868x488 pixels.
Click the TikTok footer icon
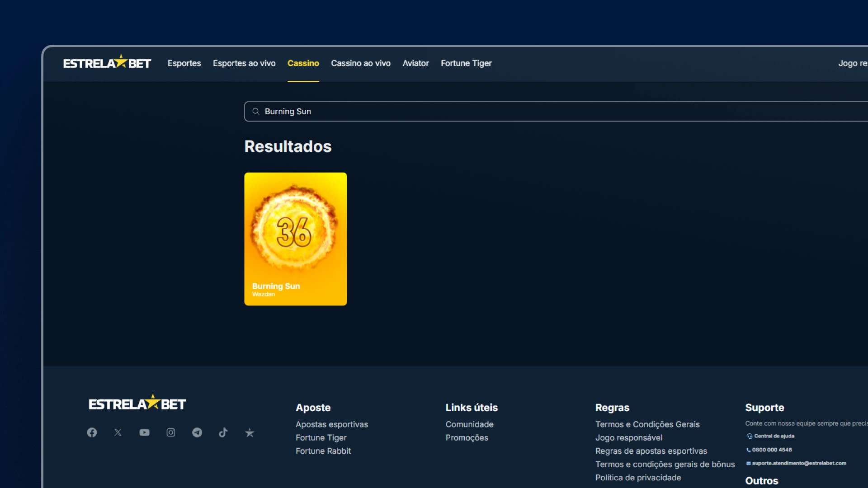(x=223, y=432)
